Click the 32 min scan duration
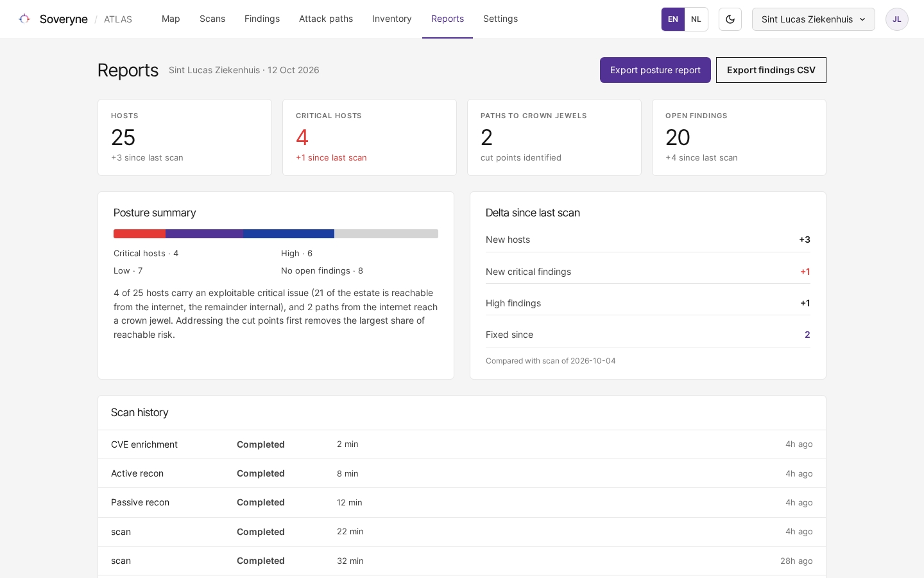This screenshot has width=924, height=578. [350, 561]
